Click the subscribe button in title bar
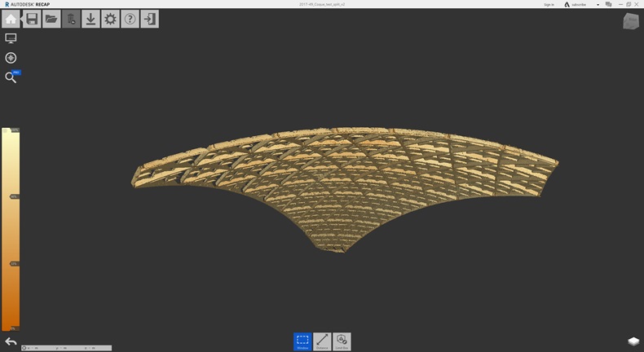This screenshot has height=352, width=644. (578, 4)
